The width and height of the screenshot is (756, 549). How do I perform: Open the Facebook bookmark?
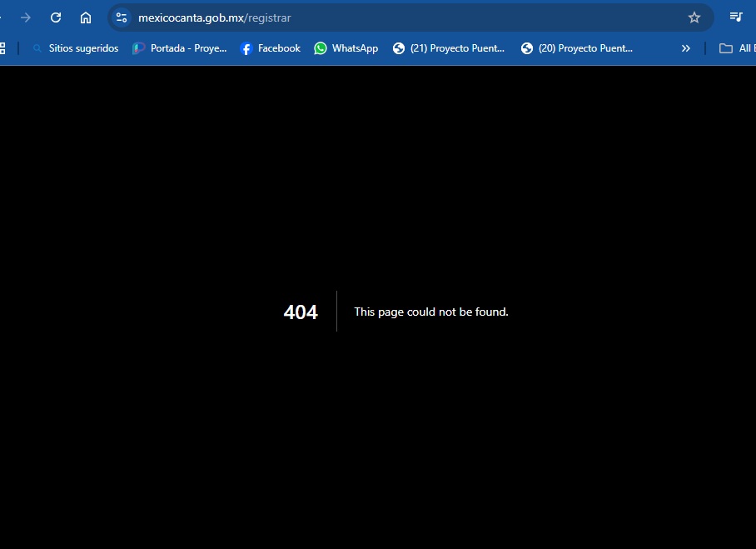(270, 48)
